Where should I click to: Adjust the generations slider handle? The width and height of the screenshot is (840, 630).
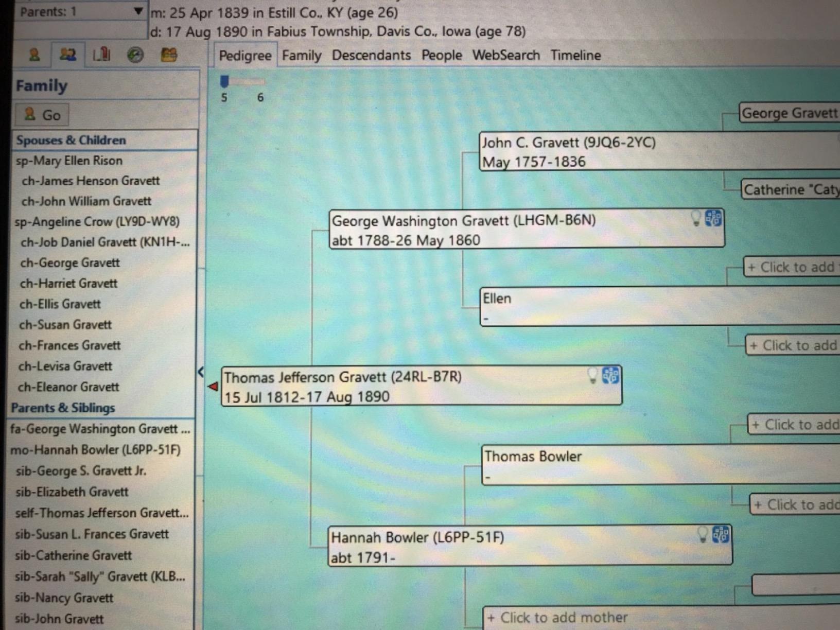224,81
